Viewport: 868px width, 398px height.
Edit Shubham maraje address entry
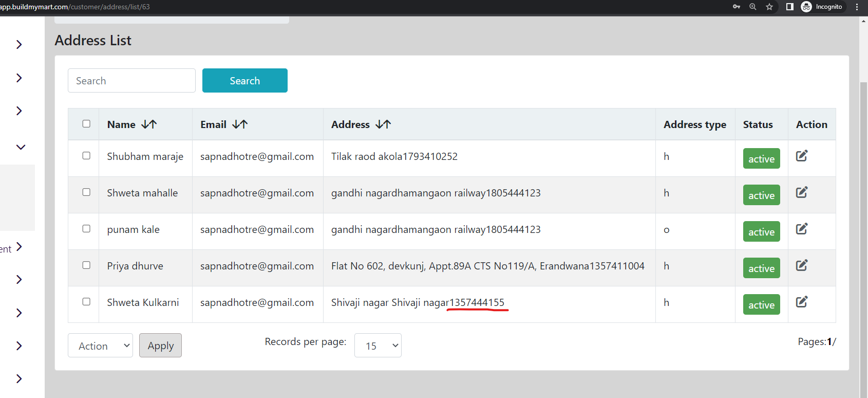(802, 155)
